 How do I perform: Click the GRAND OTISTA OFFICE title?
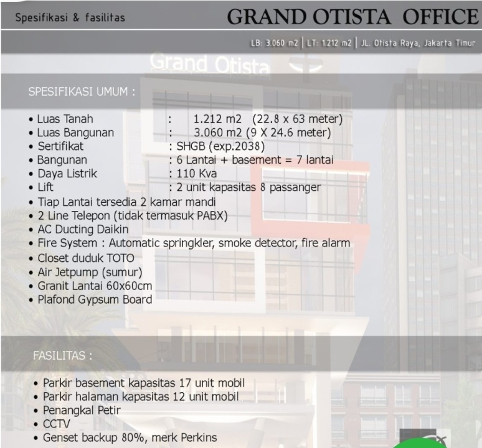click(353, 16)
